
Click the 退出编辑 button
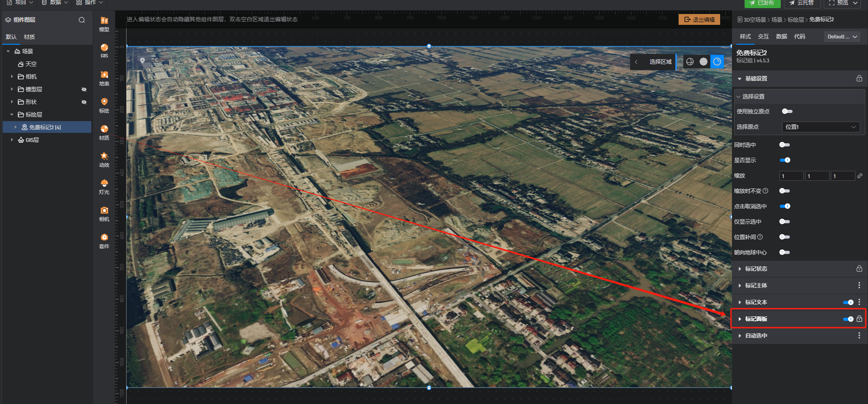pyautogui.click(x=699, y=19)
